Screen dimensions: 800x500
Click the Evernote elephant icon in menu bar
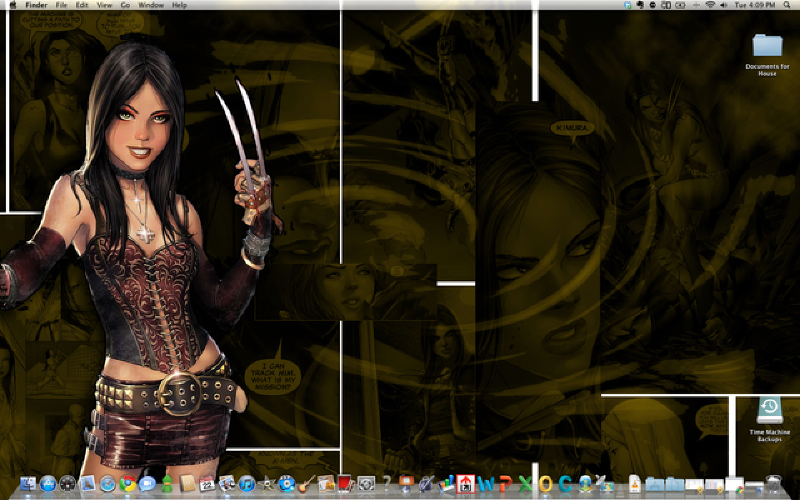click(640, 5)
